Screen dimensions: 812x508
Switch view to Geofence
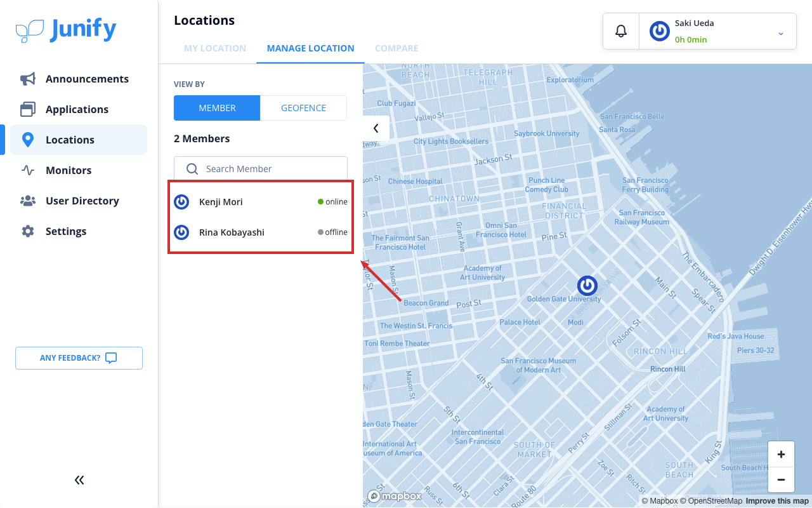point(303,108)
